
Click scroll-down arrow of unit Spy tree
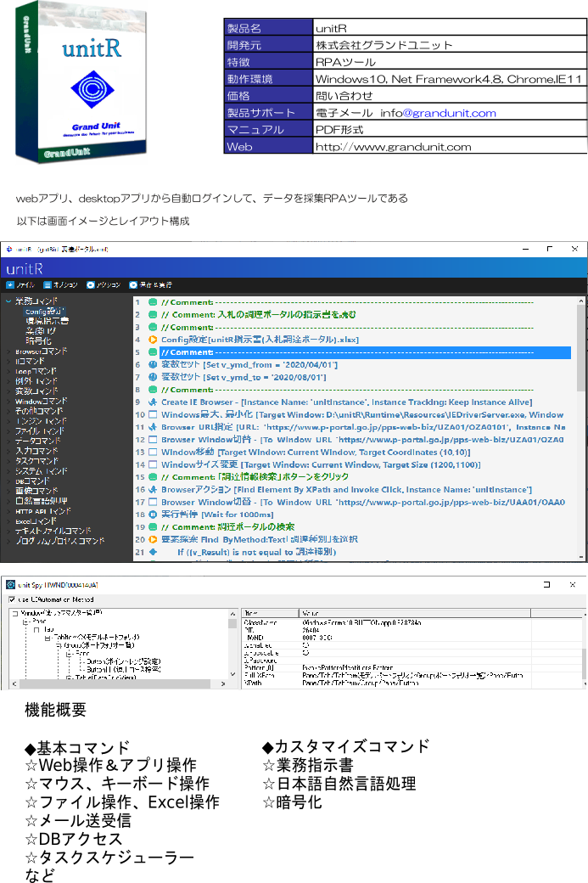click(232, 673)
